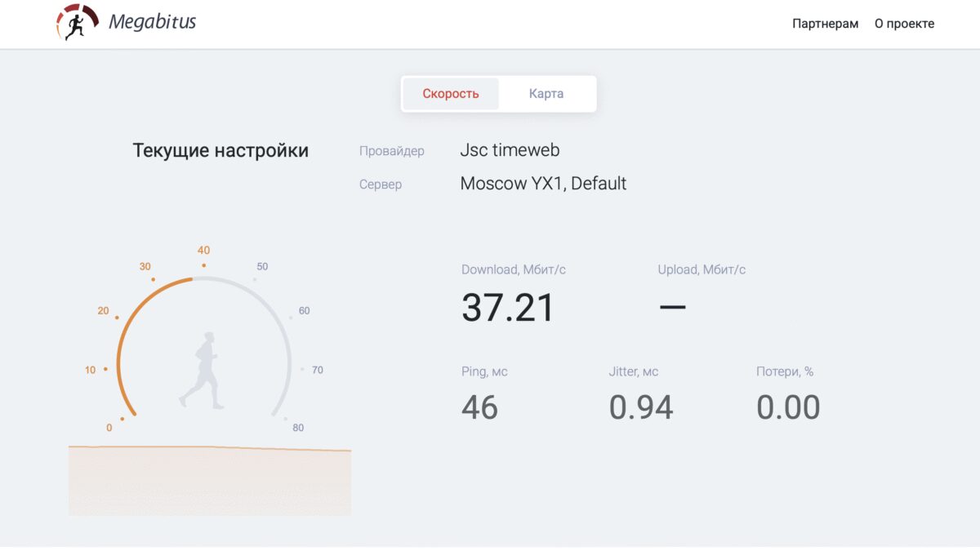The height and width of the screenshot is (551, 980).
Task: Switch to the Карта tab
Action: pos(546,93)
